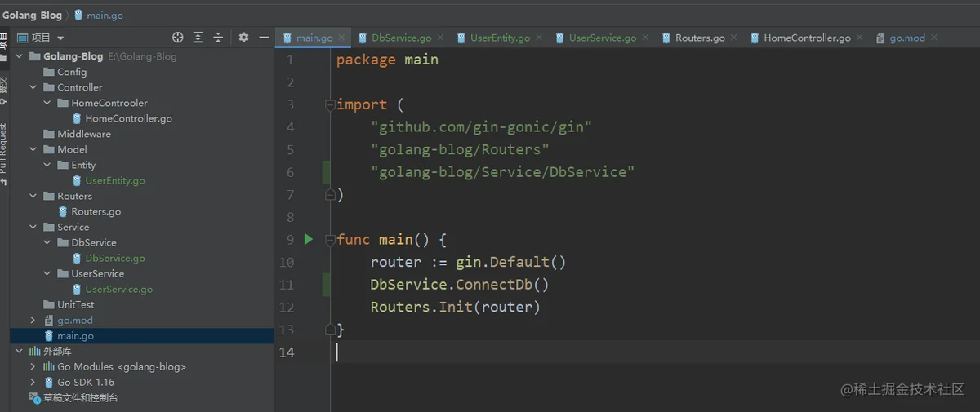This screenshot has height=412, width=980.
Task: Click line number 14 in the gutter
Action: click(x=286, y=352)
